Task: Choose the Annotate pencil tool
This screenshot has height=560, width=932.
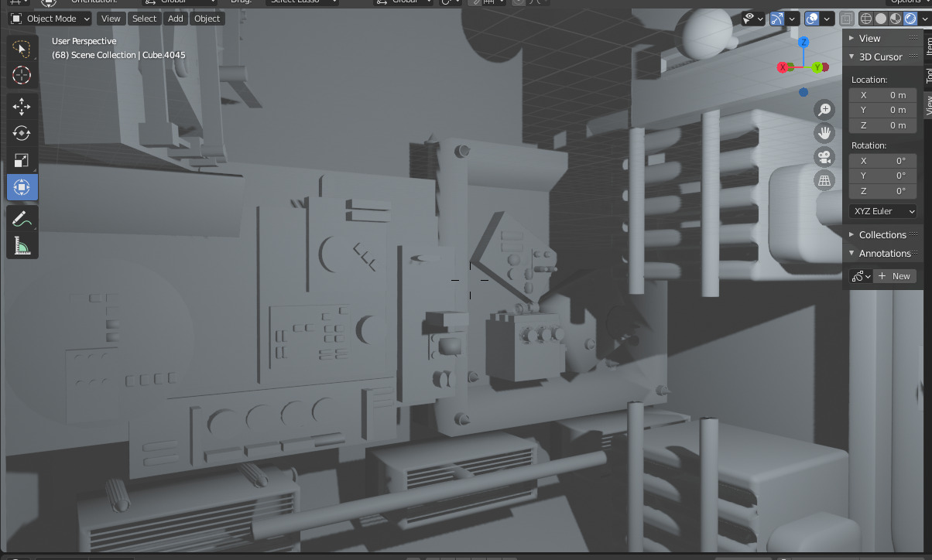Action: tap(22, 219)
